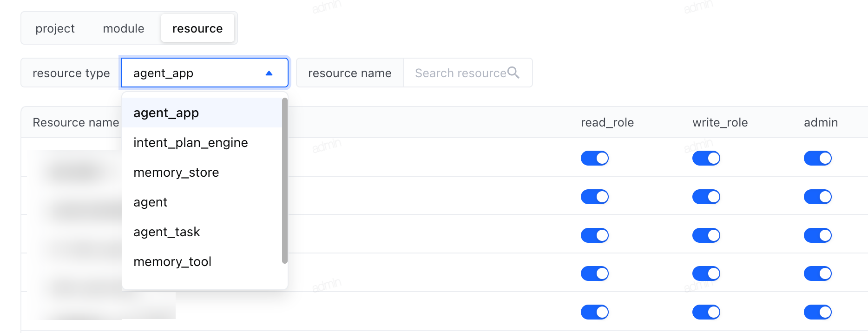
Task: Open the resource tab
Action: click(x=197, y=28)
